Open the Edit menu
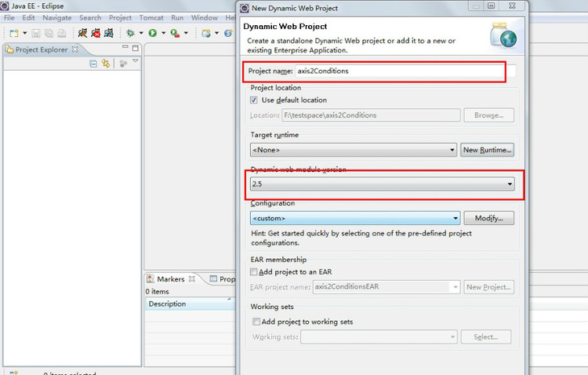Viewport: 588px width, 375px height. coord(28,17)
